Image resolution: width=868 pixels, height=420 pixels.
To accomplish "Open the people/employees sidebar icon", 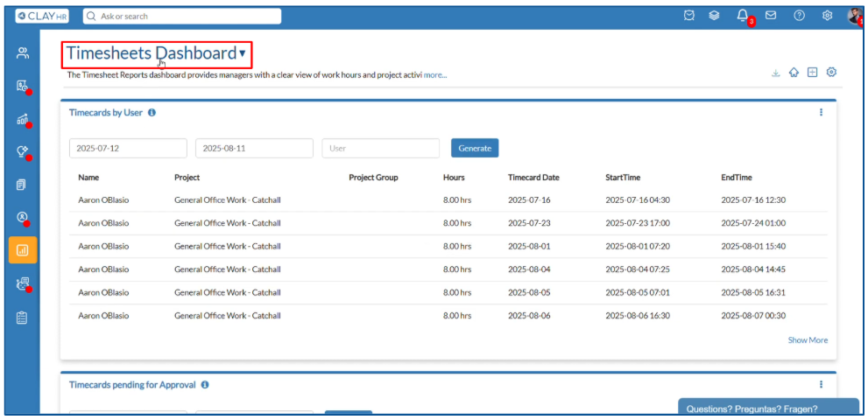I will [x=22, y=53].
